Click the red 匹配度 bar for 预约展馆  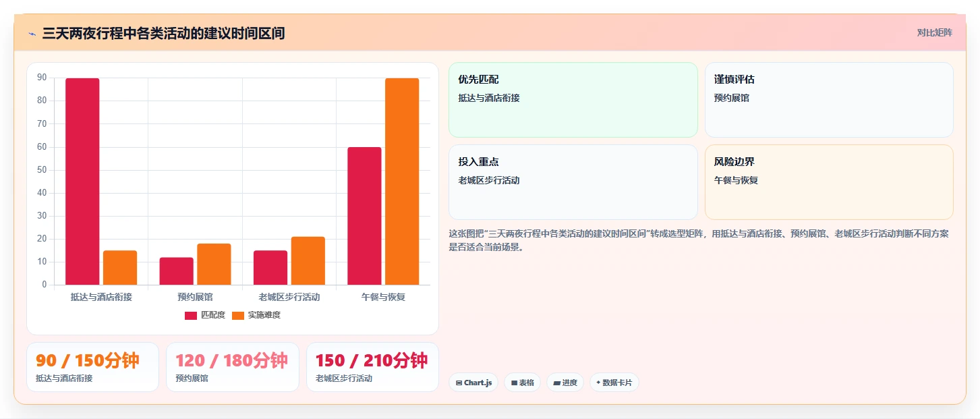tap(176, 271)
